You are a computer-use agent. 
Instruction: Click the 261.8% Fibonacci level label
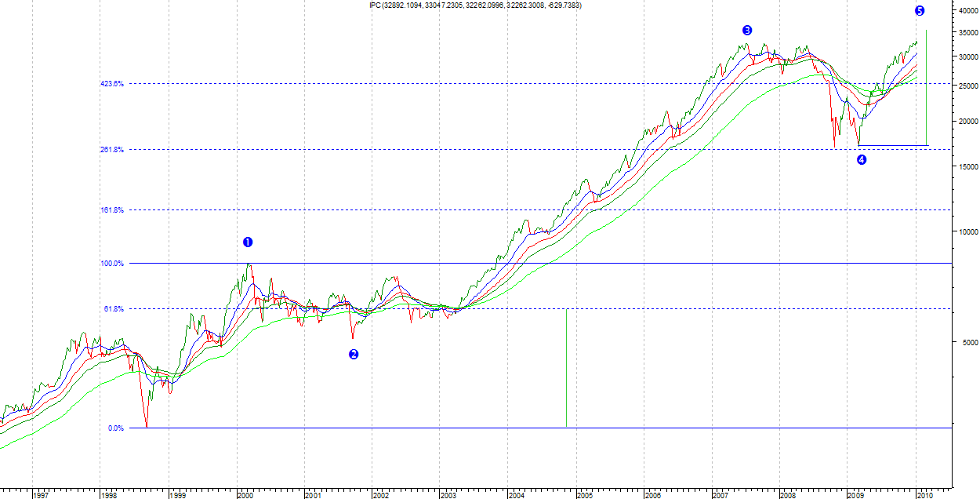coord(112,150)
